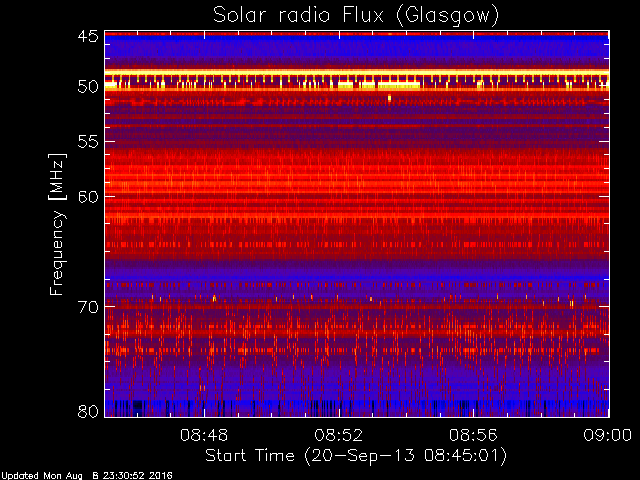Click the bright yellow band near 49 MHz
This screenshot has width=640, height=480.
[x=357, y=73]
